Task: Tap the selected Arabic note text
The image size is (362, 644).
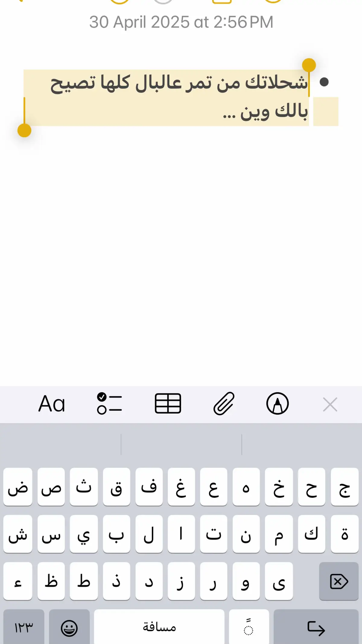Action: [x=179, y=97]
